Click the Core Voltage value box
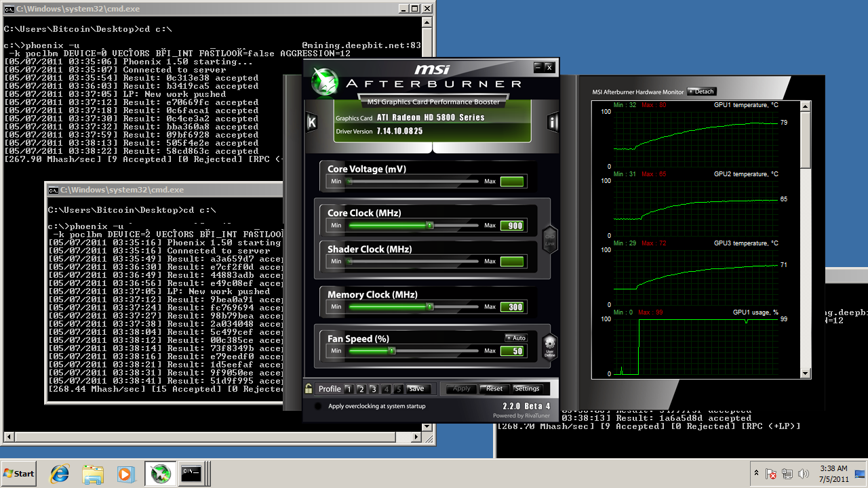Image resolution: width=868 pixels, height=488 pixels. pos(512,182)
